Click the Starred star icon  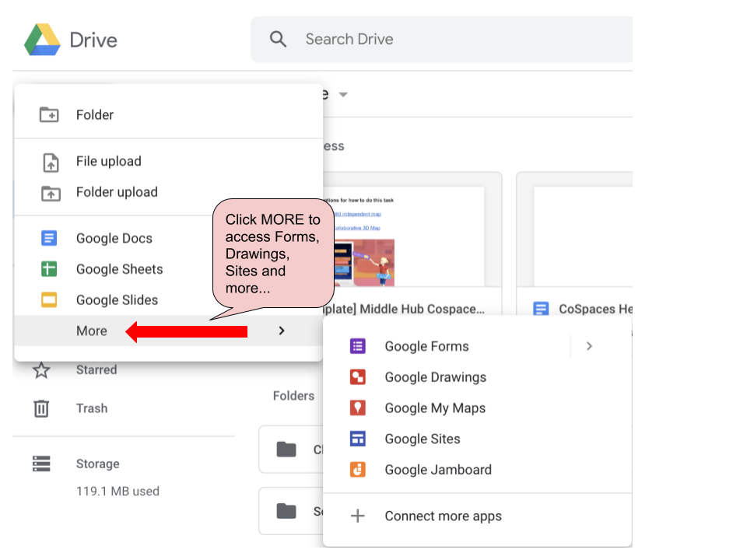pos(41,370)
